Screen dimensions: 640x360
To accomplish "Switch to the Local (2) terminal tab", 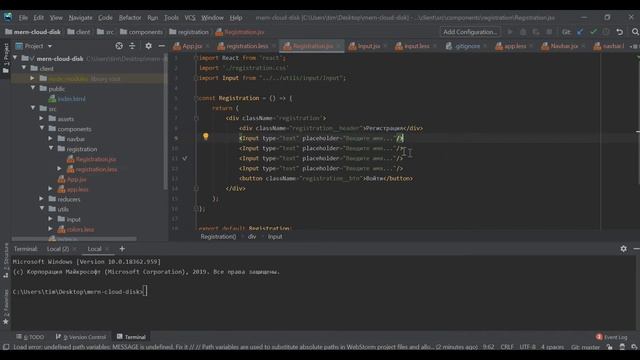I will click(58, 249).
